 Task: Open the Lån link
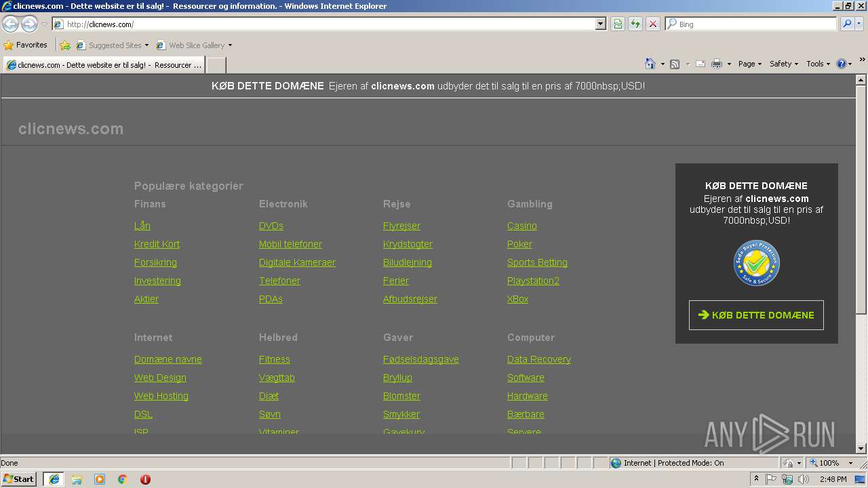click(x=142, y=226)
